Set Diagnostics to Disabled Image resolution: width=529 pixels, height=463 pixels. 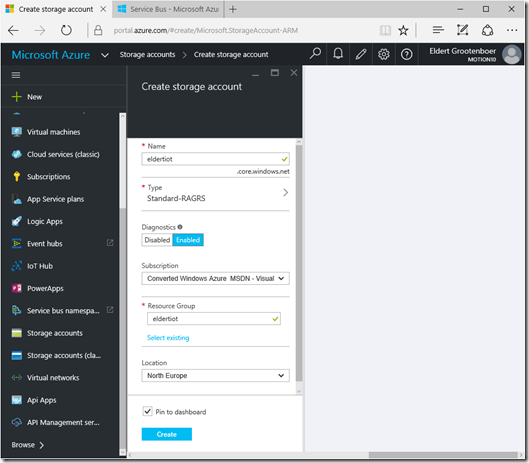(x=157, y=240)
